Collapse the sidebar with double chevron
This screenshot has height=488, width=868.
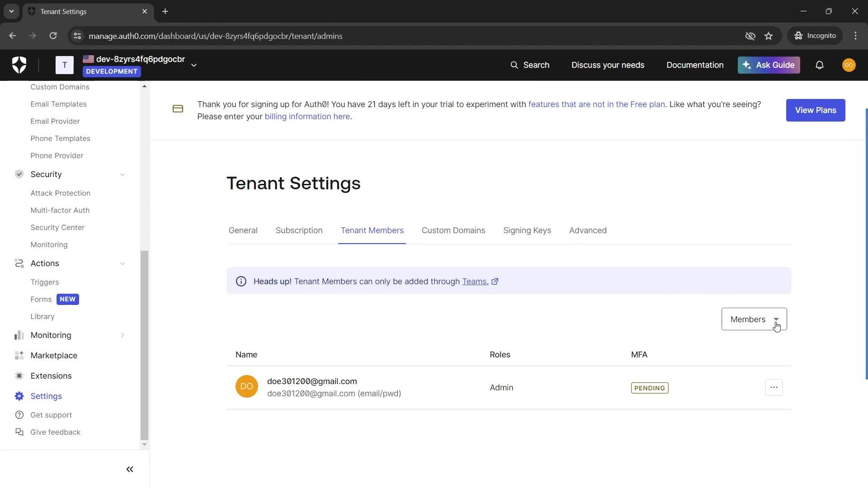click(130, 469)
